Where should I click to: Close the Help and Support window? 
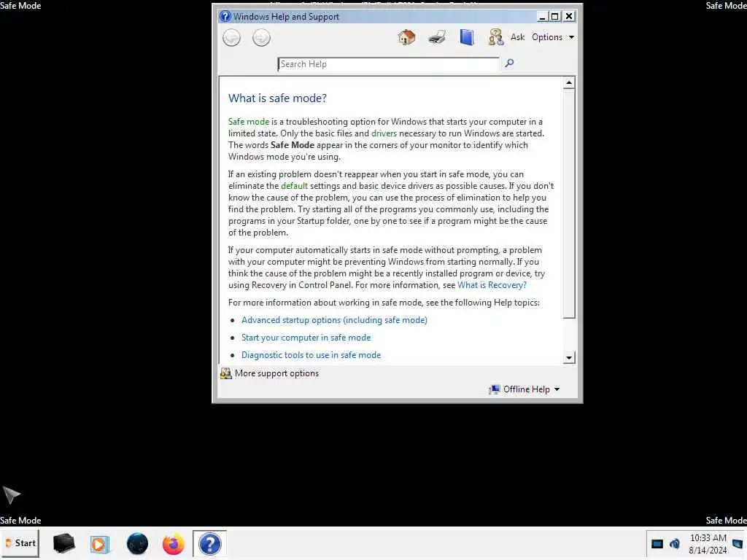pos(569,16)
